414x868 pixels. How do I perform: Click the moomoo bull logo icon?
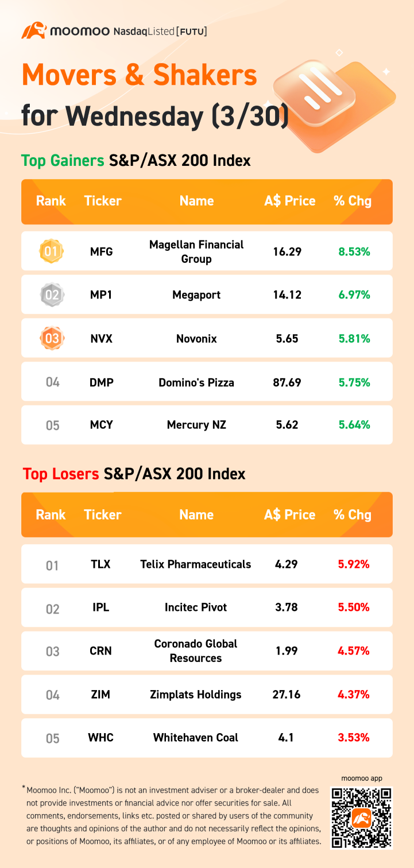point(33,31)
